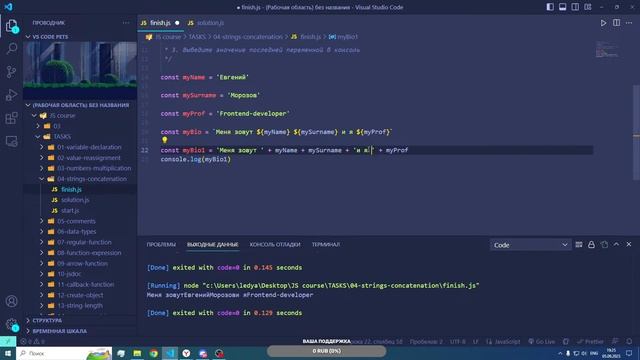Click the indentation spaces status item

[426, 341]
